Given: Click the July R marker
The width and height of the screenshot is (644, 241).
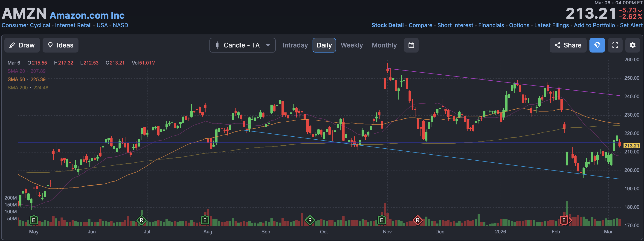Looking at the screenshot, I should [x=142, y=220].
